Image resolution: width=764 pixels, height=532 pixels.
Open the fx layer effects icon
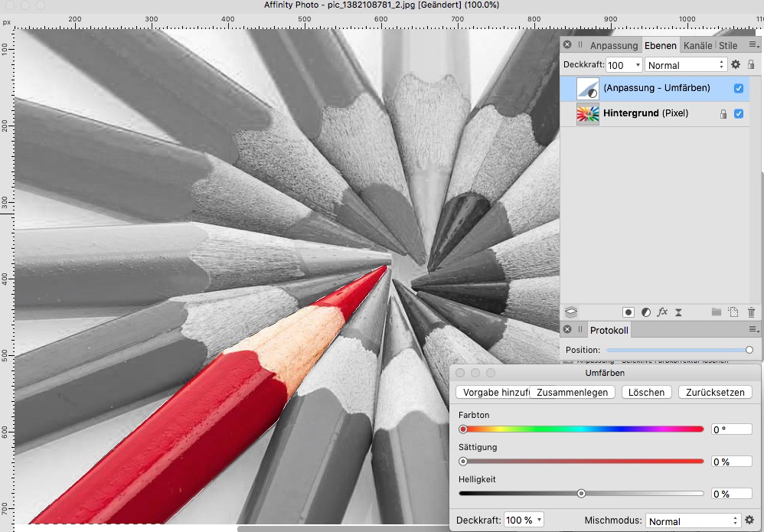pos(662,312)
